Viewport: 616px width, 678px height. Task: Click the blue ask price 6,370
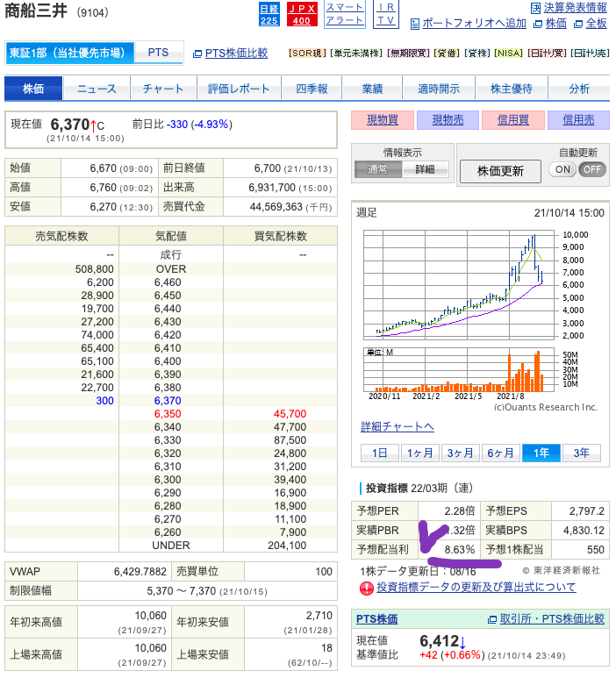(x=168, y=401)
